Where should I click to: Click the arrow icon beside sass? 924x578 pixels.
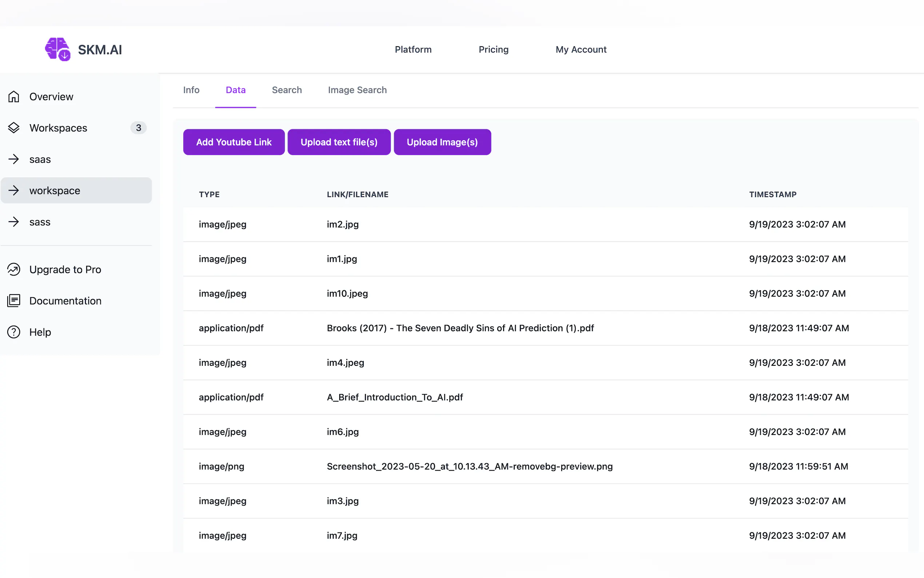tap(14, 222)
